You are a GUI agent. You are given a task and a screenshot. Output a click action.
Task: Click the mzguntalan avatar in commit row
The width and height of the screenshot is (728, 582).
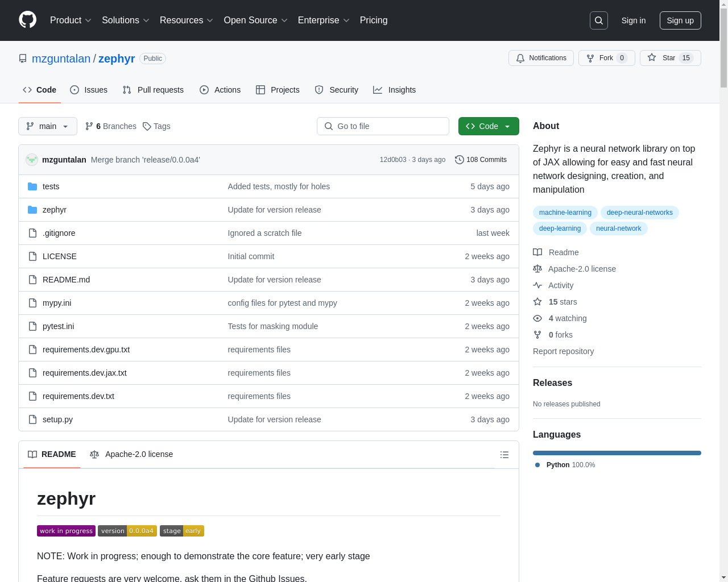click(32, 160)
